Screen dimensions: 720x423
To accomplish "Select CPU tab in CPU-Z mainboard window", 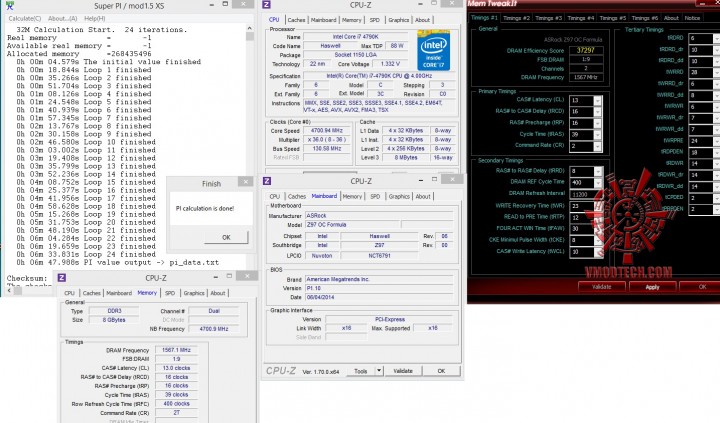I will [x=275, y=196].
